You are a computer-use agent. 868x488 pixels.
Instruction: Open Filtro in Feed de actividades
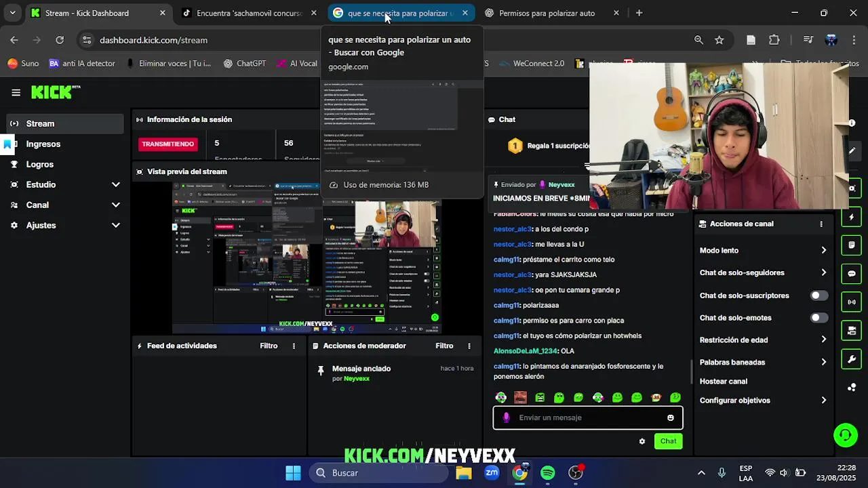tap(269, 346)
